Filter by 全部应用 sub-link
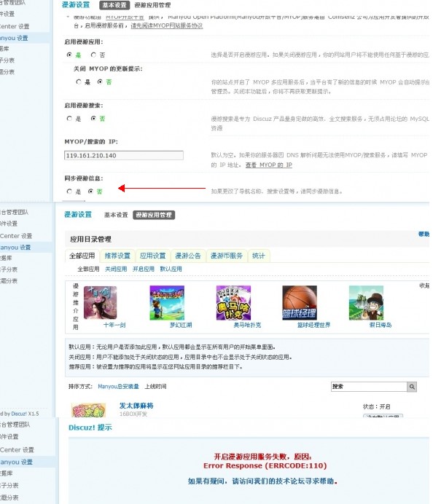 [88, 269]
